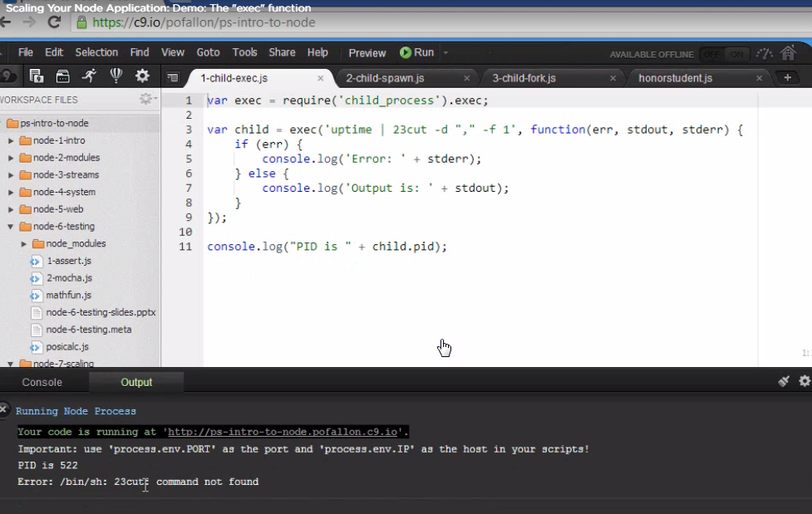Open the Run configuration dropdown arrow

445,53
